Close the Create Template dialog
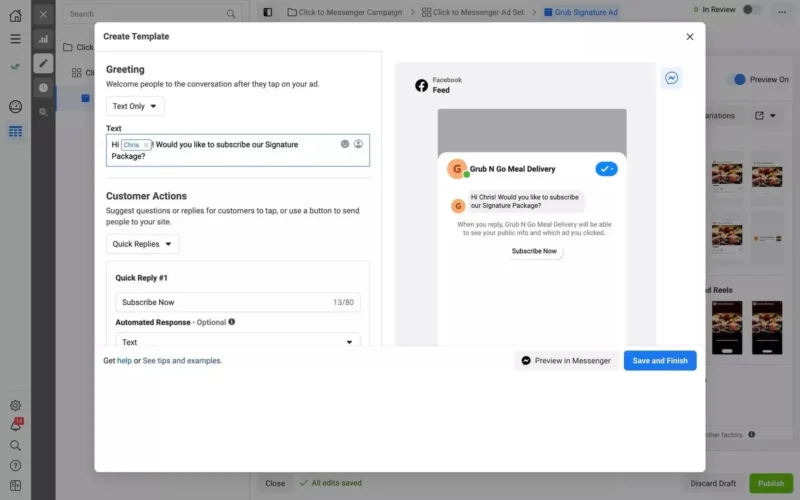Screen dimensions: 800x500 (x=689, y=37)
